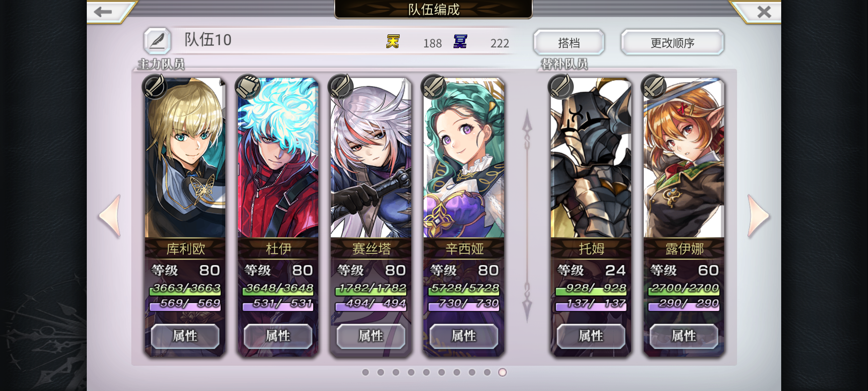Image resolution: width=868 pixels, height=391 pixels.
Task: Select the ninth team page dot
Action: point(487,372)
